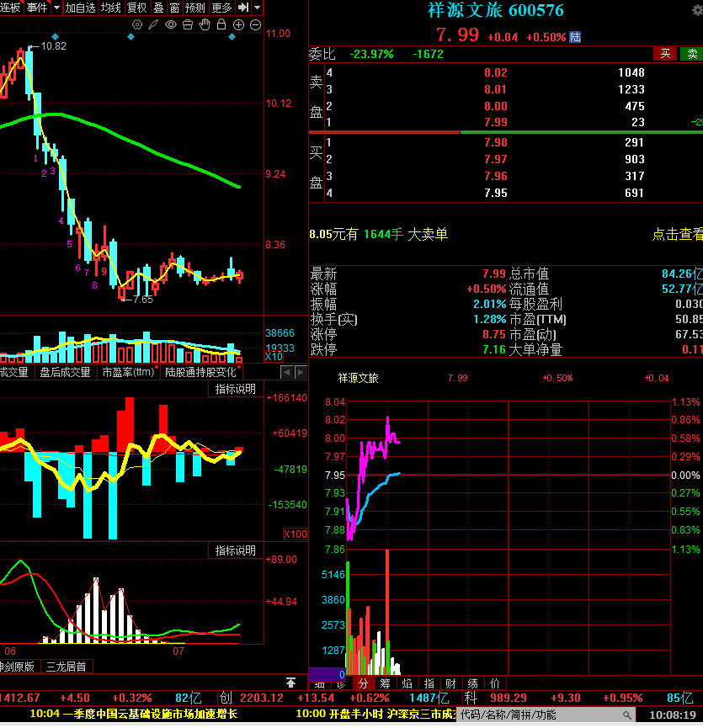Switch to 陆股通持股变化 indicator tab
Image resolution: width=703 pixels, height=728 pixels.
point(200,372)
